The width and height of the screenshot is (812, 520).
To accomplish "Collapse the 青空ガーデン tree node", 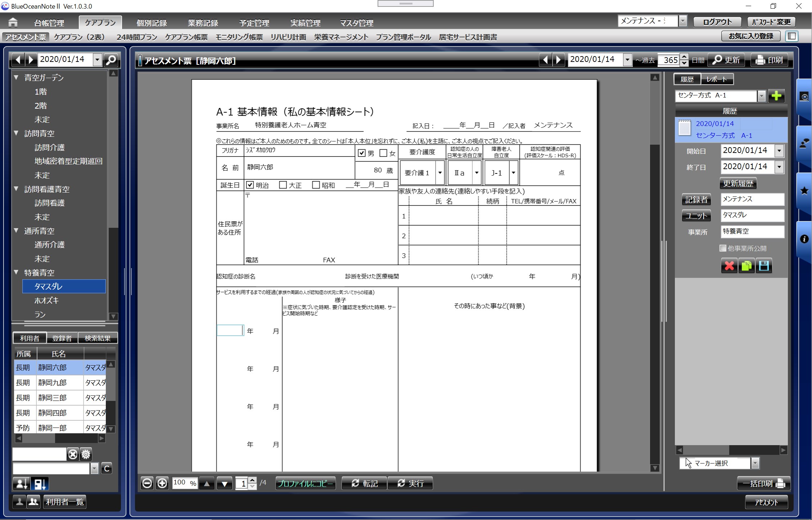I will pyautogui.click(x=16, y=77).
